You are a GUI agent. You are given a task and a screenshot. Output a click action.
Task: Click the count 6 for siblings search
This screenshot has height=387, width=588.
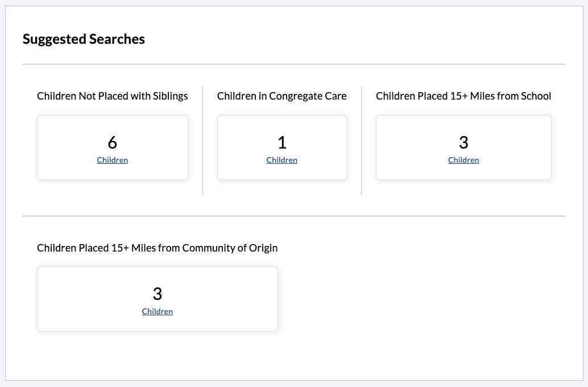coord(113,142)
